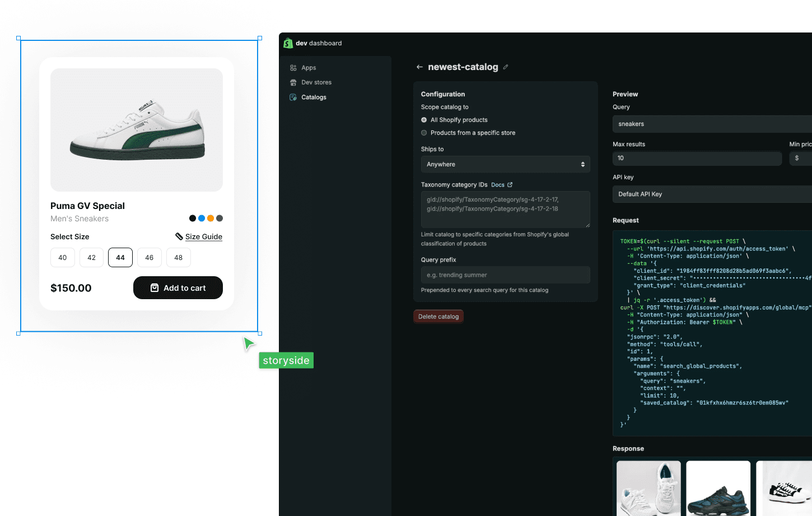Image resolution: width=812 pixels, height=516 pixels.
Task: Edit the newest-catalog name with pencil icon
Action: (x=506, y=67)
